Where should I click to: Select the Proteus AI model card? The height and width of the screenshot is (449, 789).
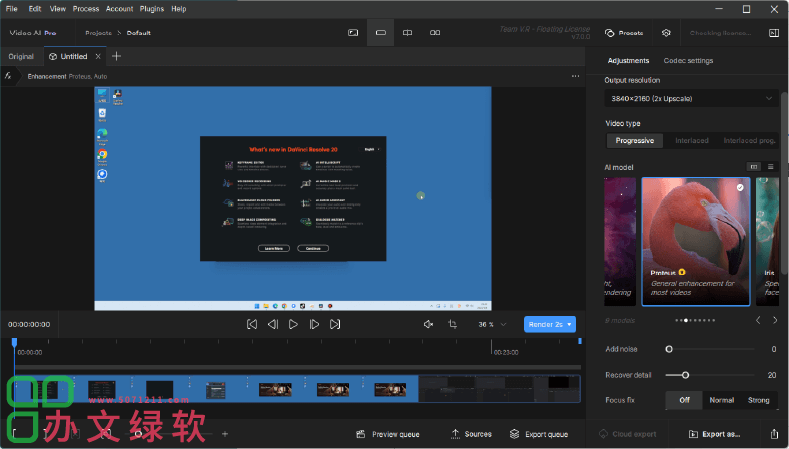point(696,241)
